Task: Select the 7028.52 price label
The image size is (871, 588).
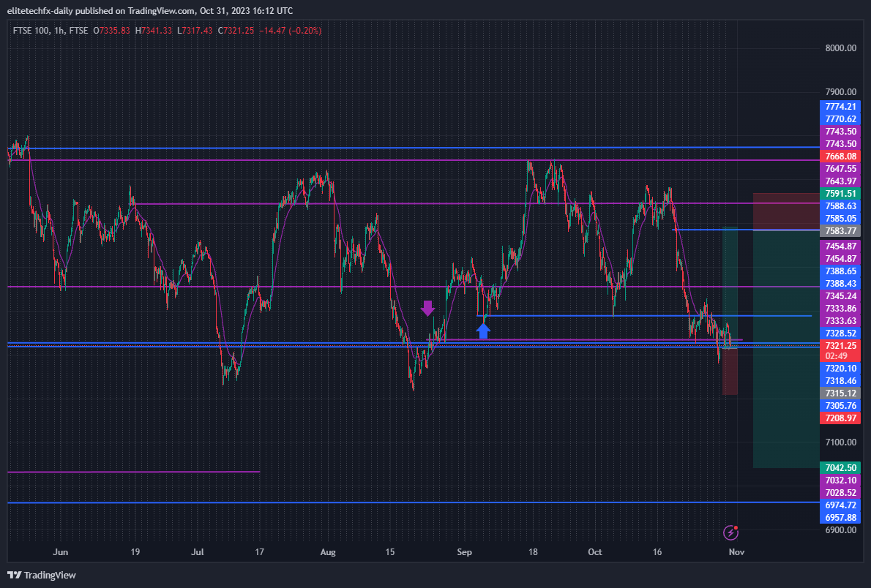Action: 840,492
